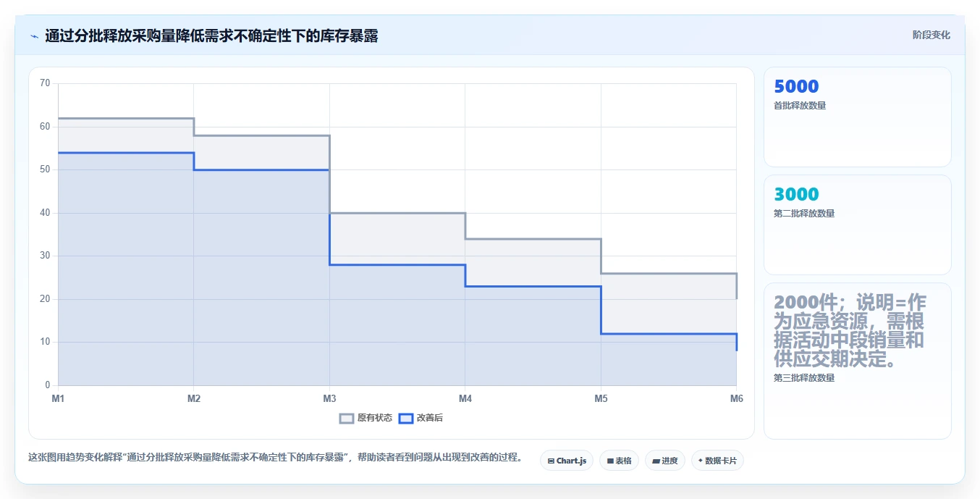980x499 pixels.
Task: Click the 40 y-axis tick value
Action: click(x=45, y=213)
